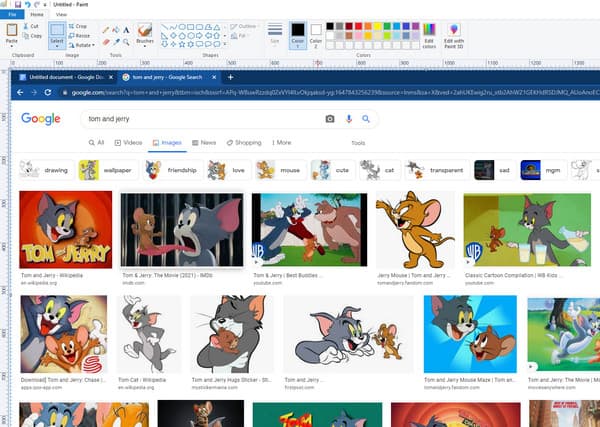The height and width of the screenshot is (427, 600).
Task: Select the Curve shape
Action: (x=173, y=27)
